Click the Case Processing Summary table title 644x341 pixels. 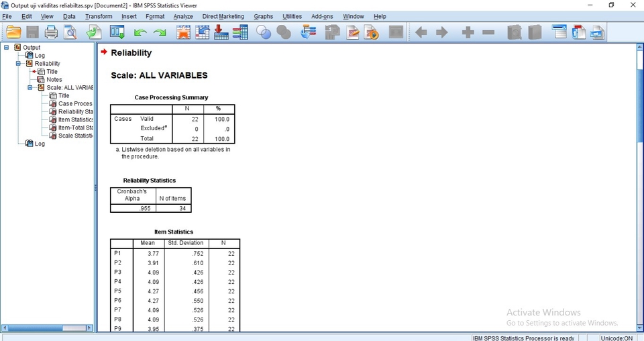pyautogui.click(x=171, y=97)
